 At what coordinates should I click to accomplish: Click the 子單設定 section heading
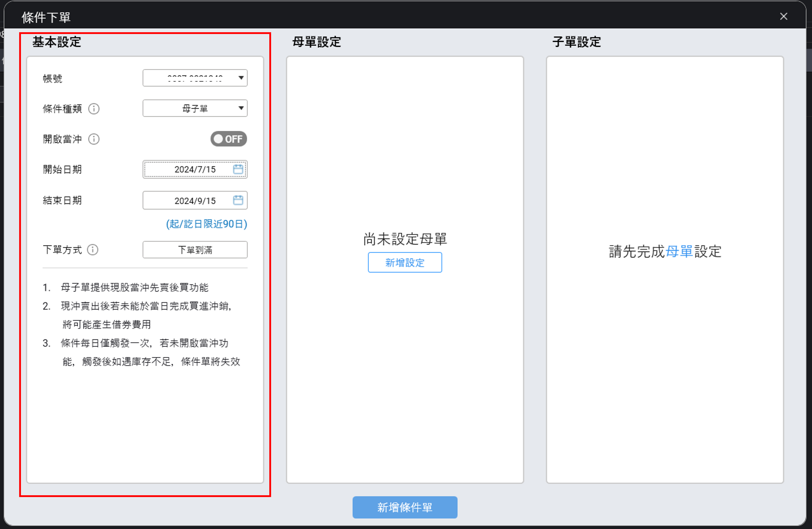[577, 42]
